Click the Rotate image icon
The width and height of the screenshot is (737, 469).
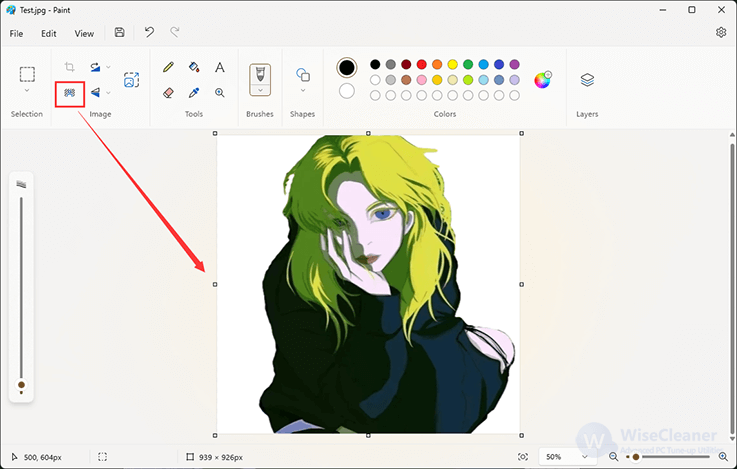point(95,67)
